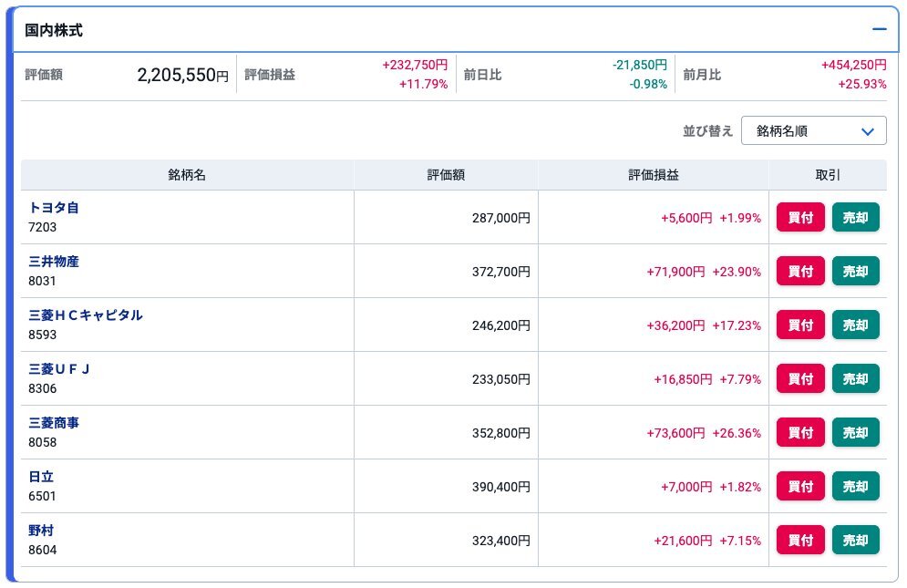Open the 三菱HCキャピタル stock link

click(x=86, y=315)
